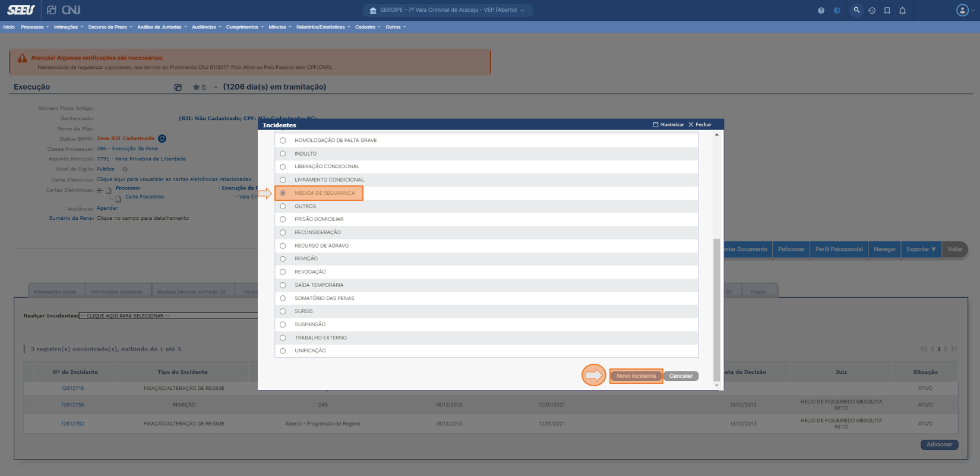Click the Agendar audiência link
Screen dimensions: 980x476
[107, 209]
